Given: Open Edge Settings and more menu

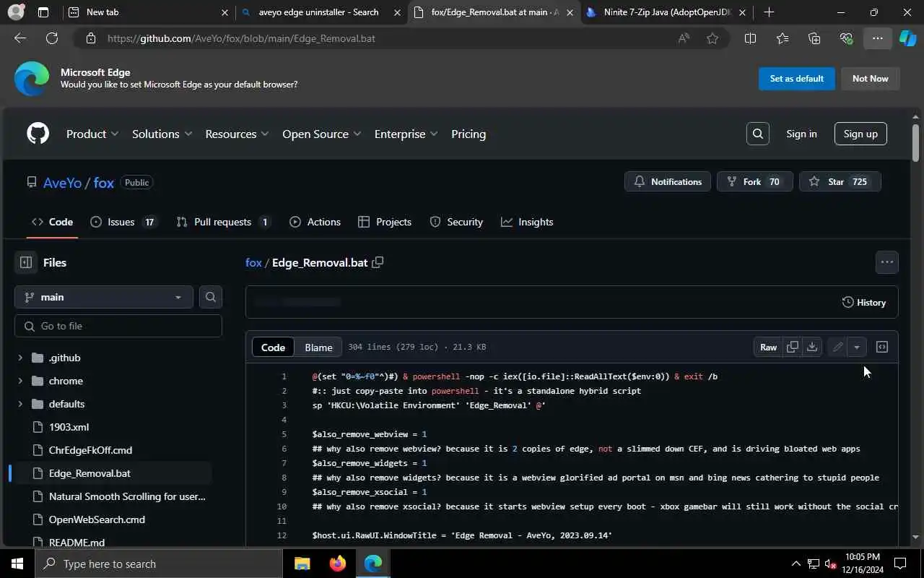Looking at the screenshot, I should pyautogui.click(x=877, y=38).
